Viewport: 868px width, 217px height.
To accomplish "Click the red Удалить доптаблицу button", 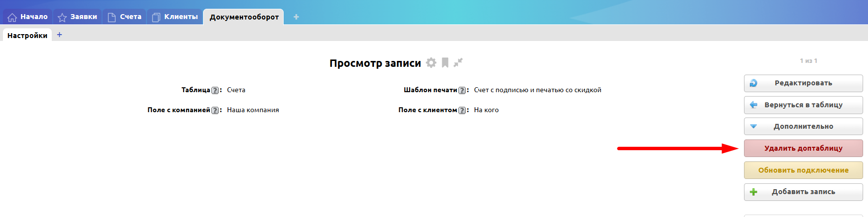I will point(803,148).
